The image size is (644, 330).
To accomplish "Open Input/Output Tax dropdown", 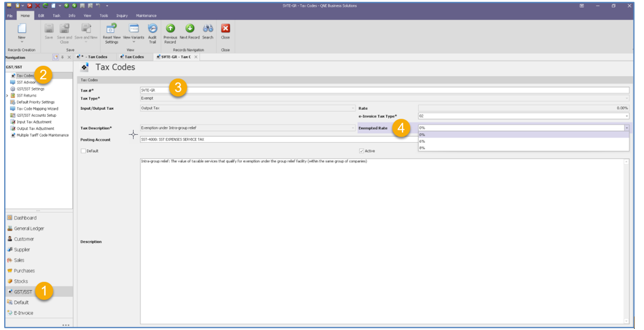I will [x=353, y=109].
